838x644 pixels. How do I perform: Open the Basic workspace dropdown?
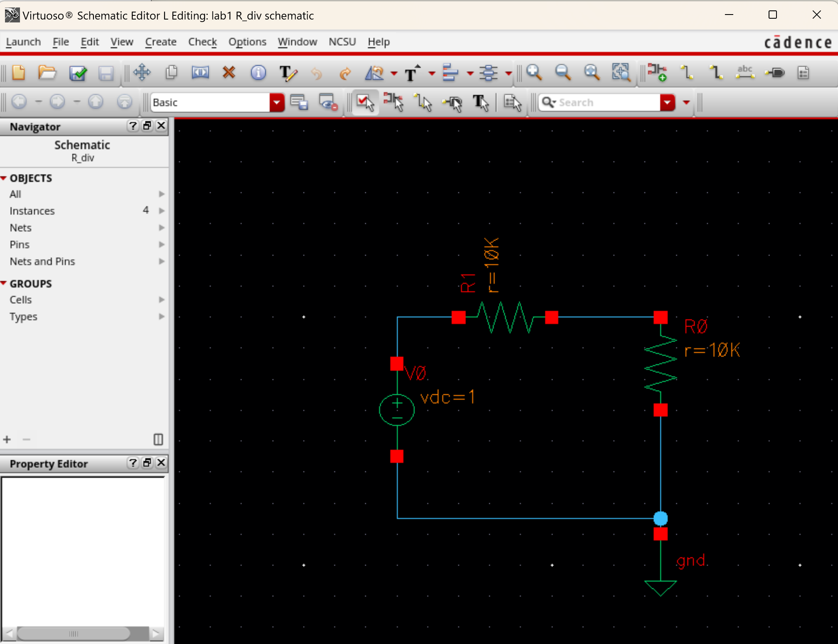[x=276, y=102]
